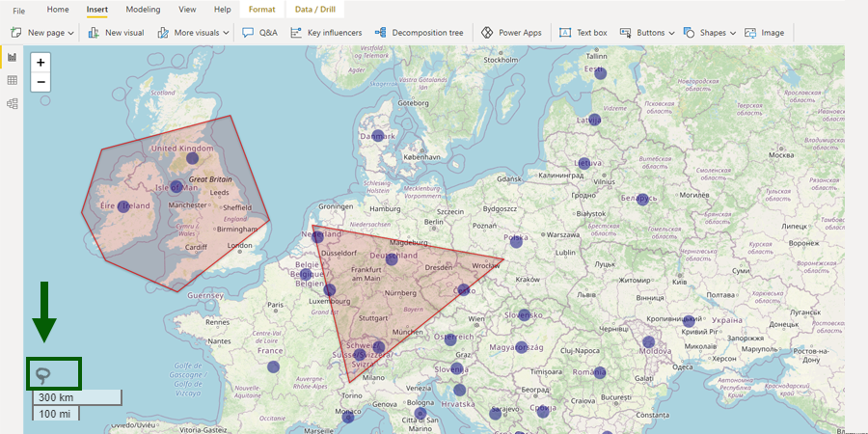Viewport: 868px width, 434px height.
Task: Activate the lasso selection tool
Action: pos(43,376)
